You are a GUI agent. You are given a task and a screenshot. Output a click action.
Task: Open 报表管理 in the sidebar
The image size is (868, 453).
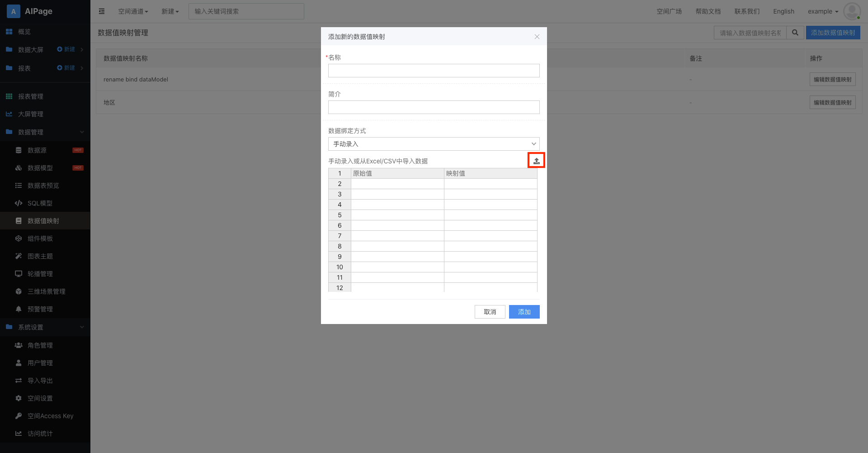coord(31,96)
